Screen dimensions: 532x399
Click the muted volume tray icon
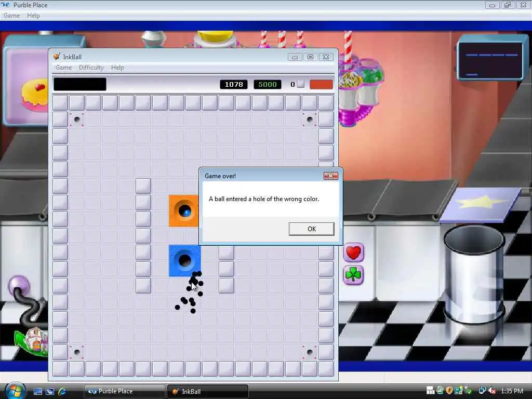tap(492, 391)
